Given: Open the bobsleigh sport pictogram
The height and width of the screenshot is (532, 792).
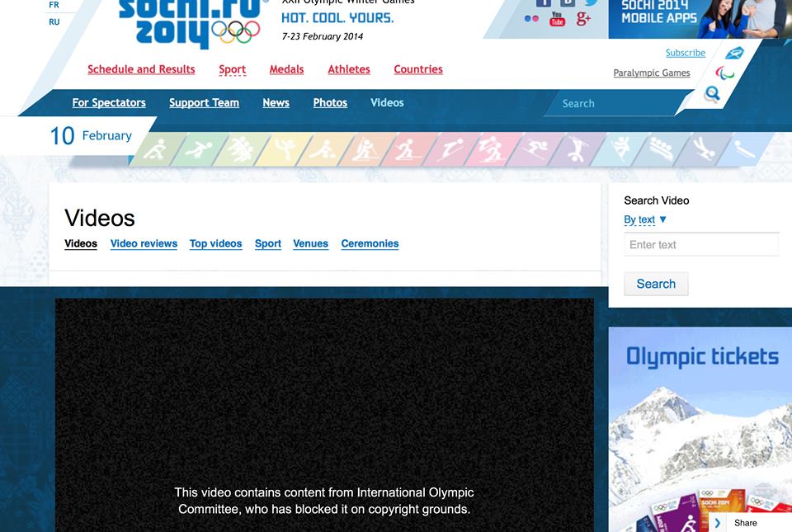Looking at the screenshot, I should point(660,149).
